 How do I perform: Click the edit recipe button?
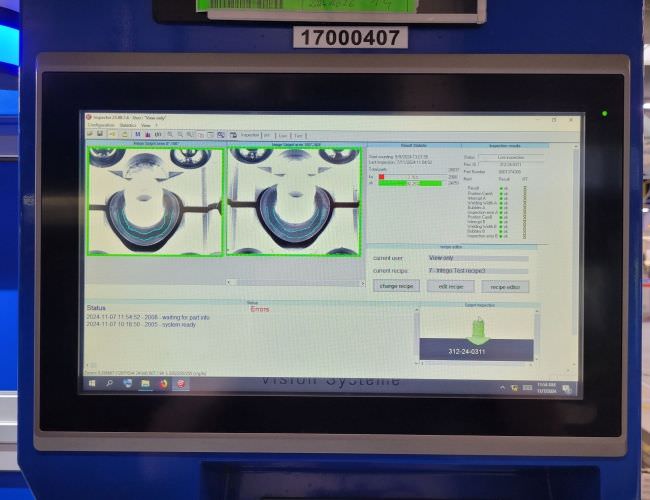tap(451, 286)
